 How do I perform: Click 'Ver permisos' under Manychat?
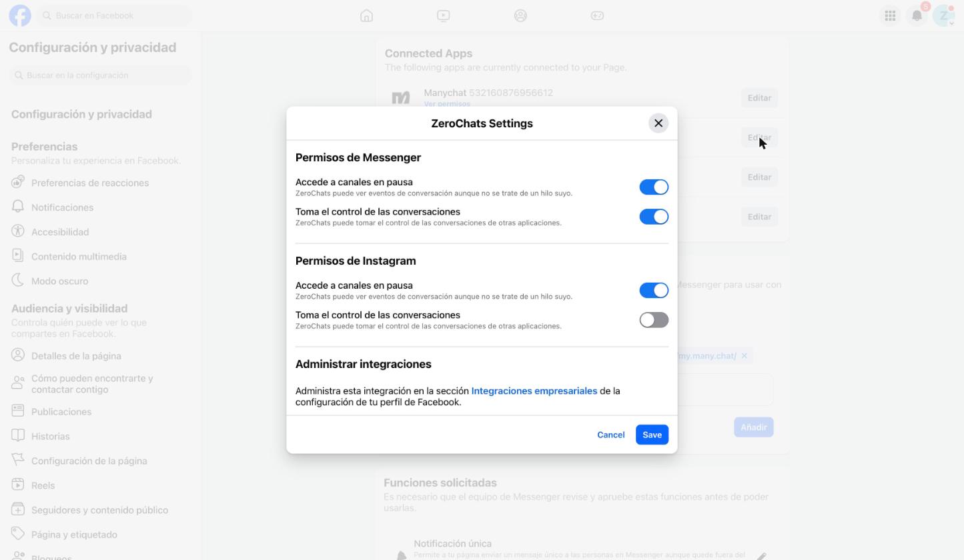pos(447,104)
